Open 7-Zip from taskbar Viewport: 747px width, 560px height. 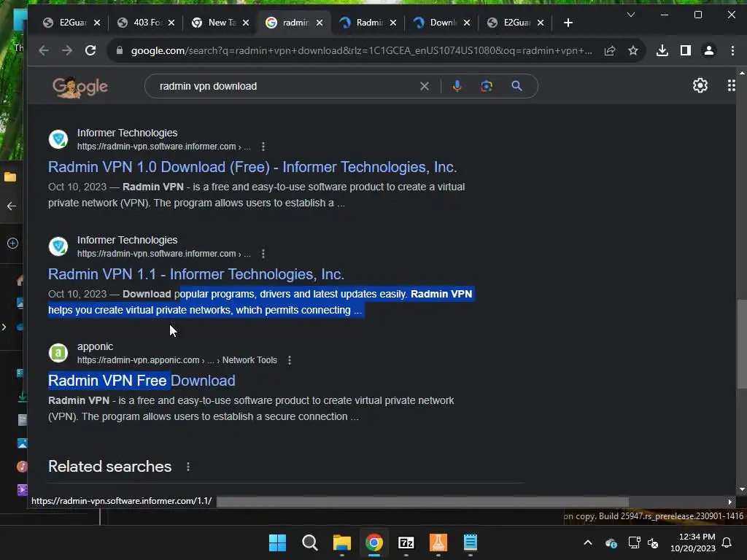point(406,542)
